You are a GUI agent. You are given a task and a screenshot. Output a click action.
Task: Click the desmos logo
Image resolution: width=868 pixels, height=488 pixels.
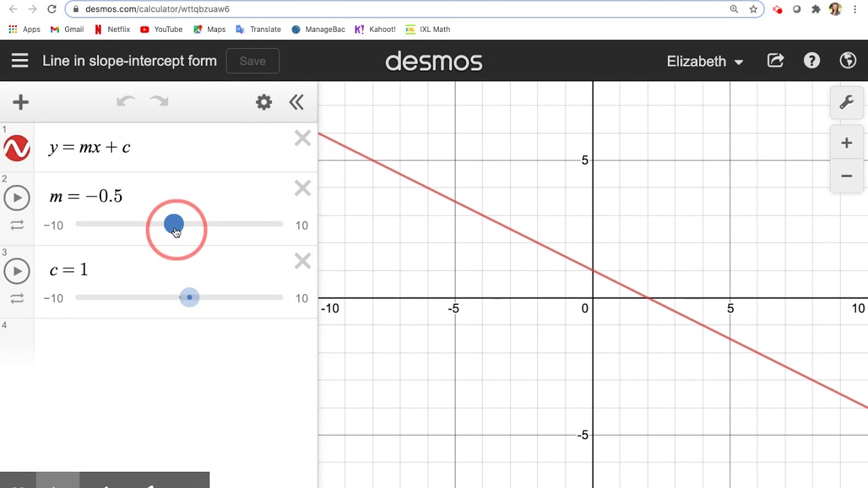pos(434,62)
